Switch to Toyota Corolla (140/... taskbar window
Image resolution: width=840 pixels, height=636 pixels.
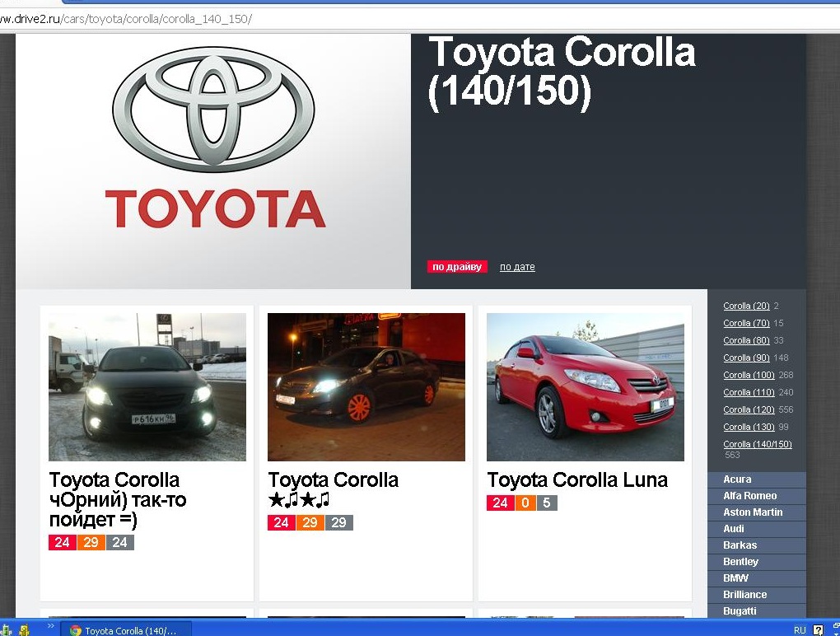(125, 630)
